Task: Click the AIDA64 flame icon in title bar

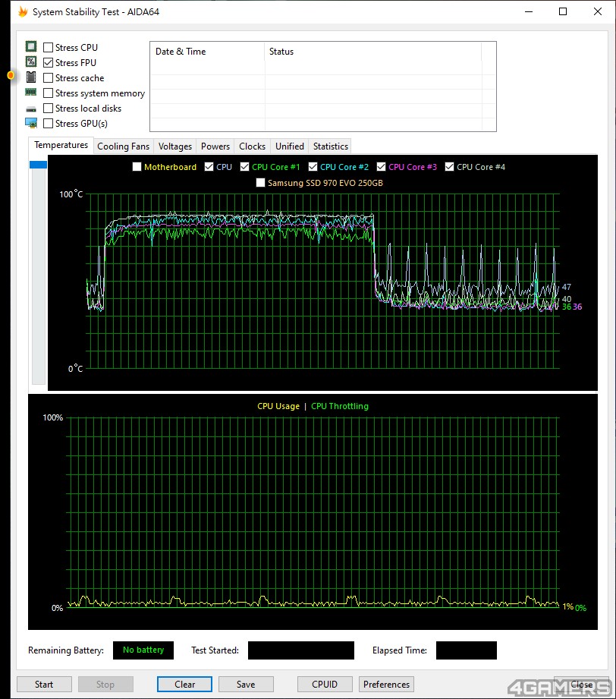Action: coord(23,11)
